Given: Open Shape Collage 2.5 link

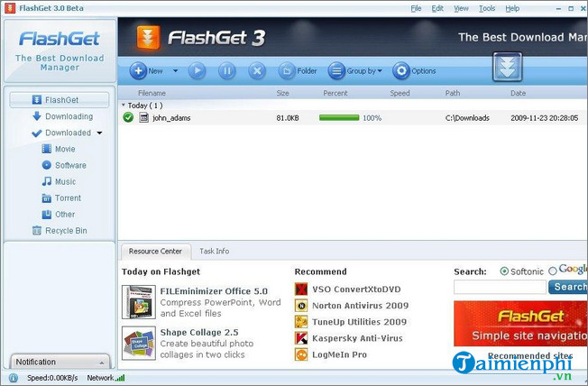Looking at the screenshot, I should 199,333.
